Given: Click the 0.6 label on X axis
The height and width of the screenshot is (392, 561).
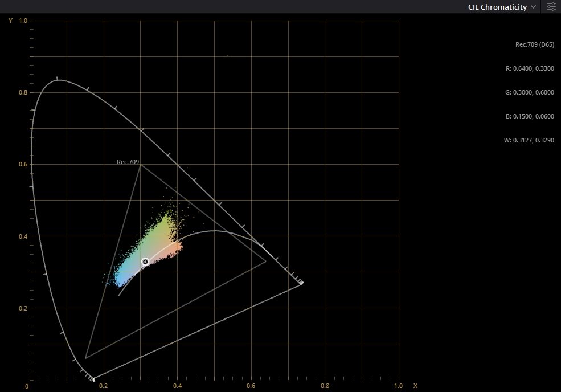Looking at the screenshot, I should 251,386.
